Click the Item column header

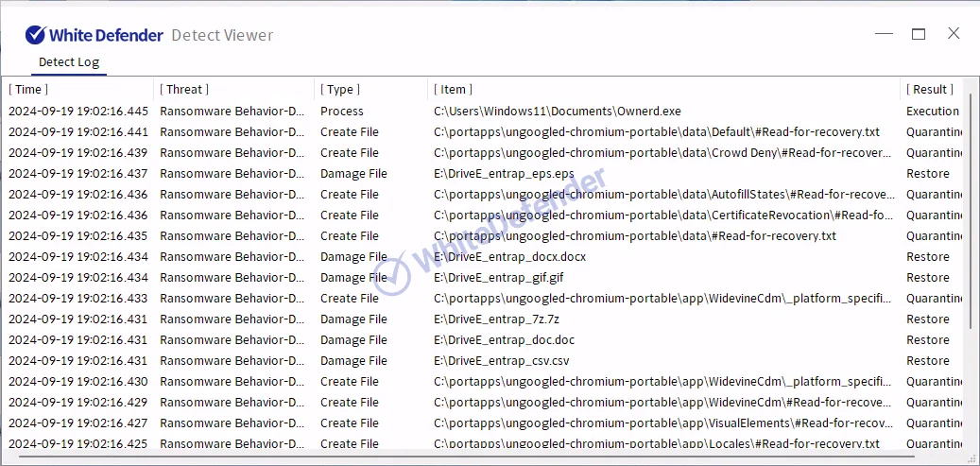coord(454,89)
